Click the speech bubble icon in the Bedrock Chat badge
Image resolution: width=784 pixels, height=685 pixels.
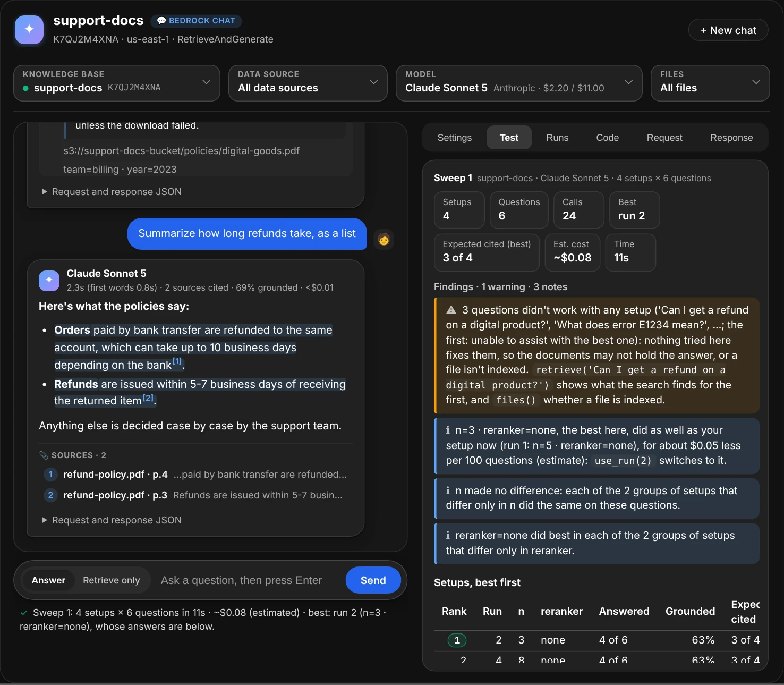point(161,21)
